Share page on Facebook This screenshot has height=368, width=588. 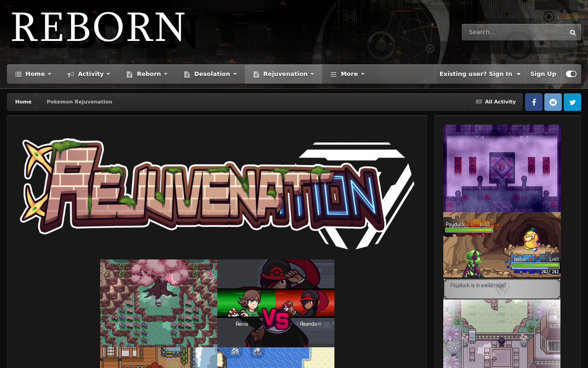pos(534,102)
